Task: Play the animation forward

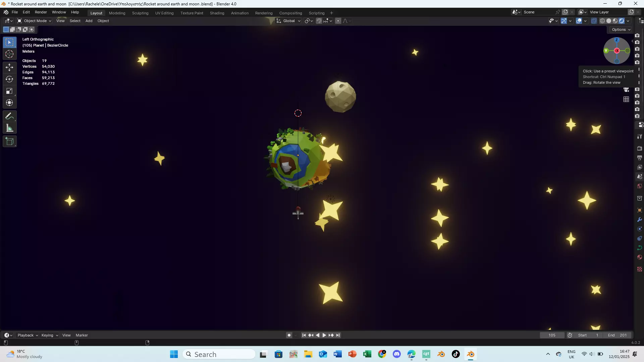Action: (324, 335)
